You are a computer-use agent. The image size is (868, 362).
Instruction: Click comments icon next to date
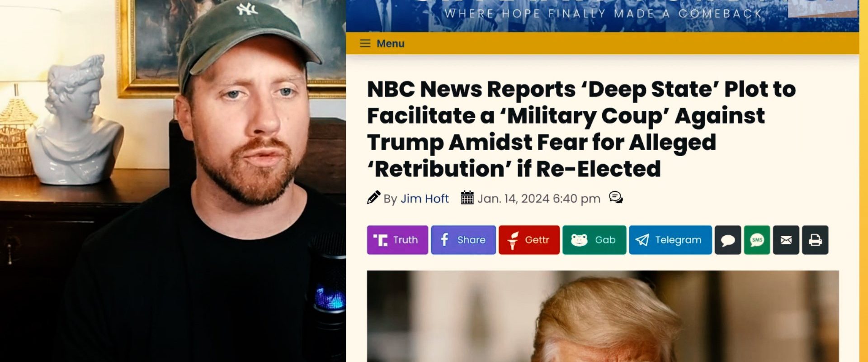pos(616,197)
